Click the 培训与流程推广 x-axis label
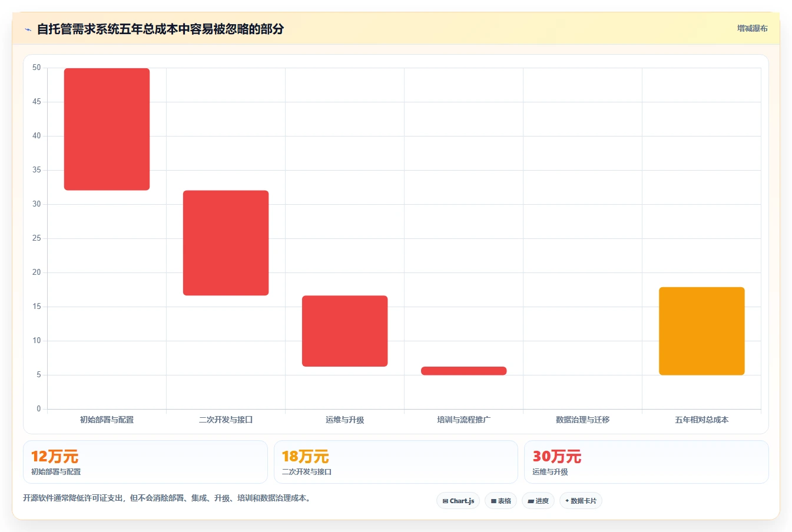This screenshot has height=532, width=792. (463, 420)
